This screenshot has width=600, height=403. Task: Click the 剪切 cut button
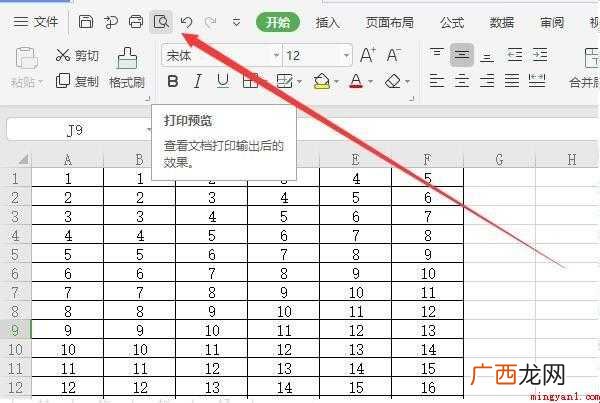(x=77, y=55)
